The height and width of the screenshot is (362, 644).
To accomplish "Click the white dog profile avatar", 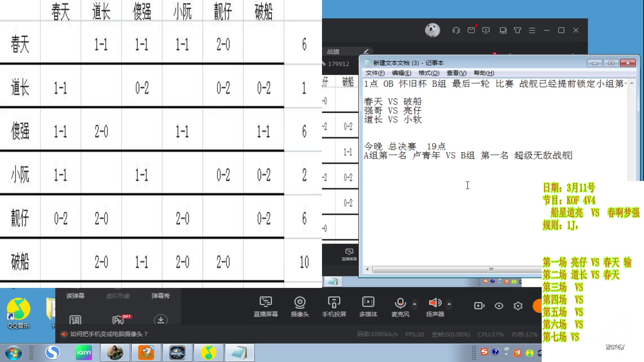I will click(432, 30).
